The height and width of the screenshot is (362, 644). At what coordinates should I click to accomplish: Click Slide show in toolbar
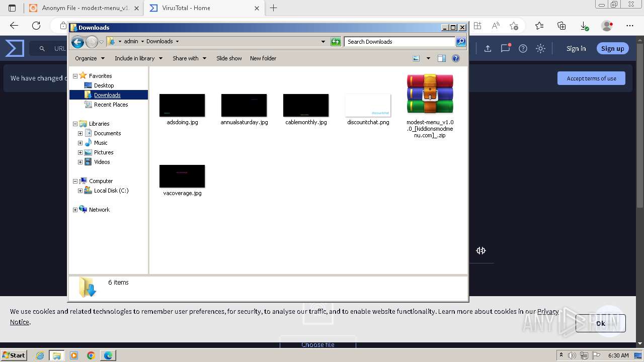(229, 58)
